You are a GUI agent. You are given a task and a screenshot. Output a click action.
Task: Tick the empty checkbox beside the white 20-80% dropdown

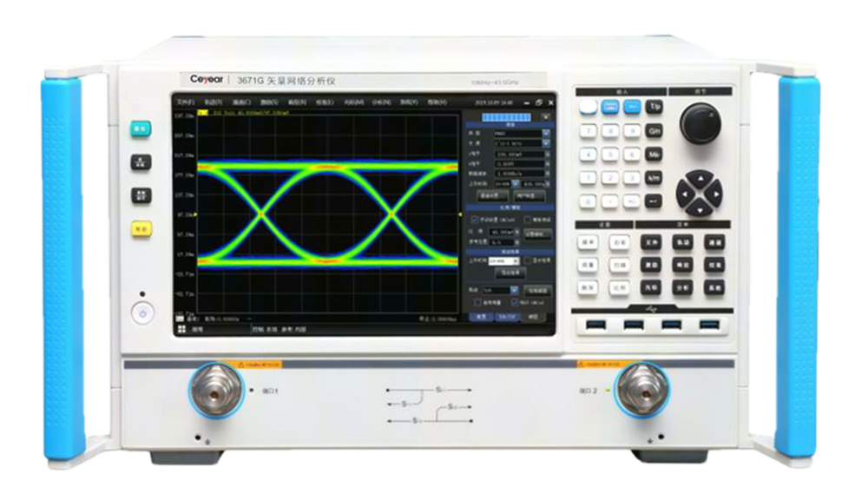(527, 260)
